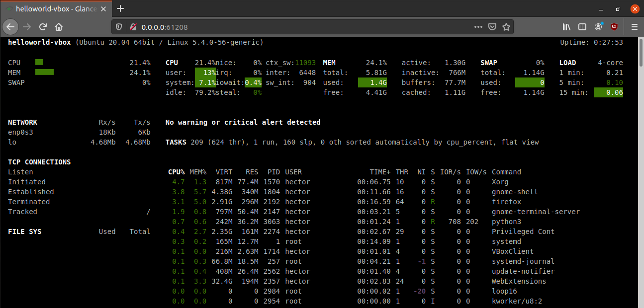Bookmark this page with the star
The width and height of the screenshot is (644, 308).
pos(506,27)
